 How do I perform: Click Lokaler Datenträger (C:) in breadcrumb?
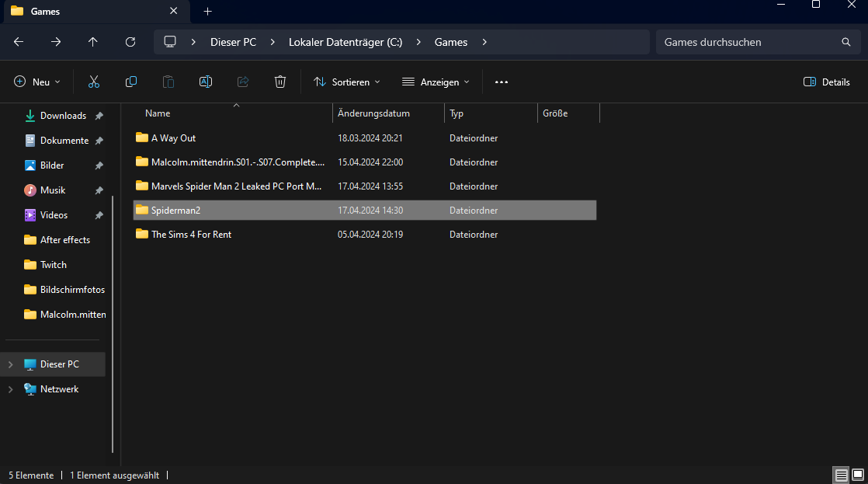click(345, 42)
